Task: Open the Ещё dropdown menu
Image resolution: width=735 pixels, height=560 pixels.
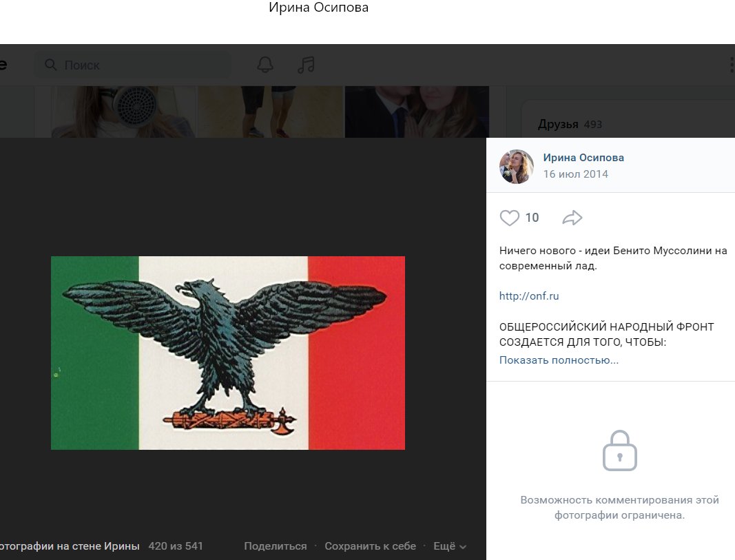Action: tap(450, 546)
